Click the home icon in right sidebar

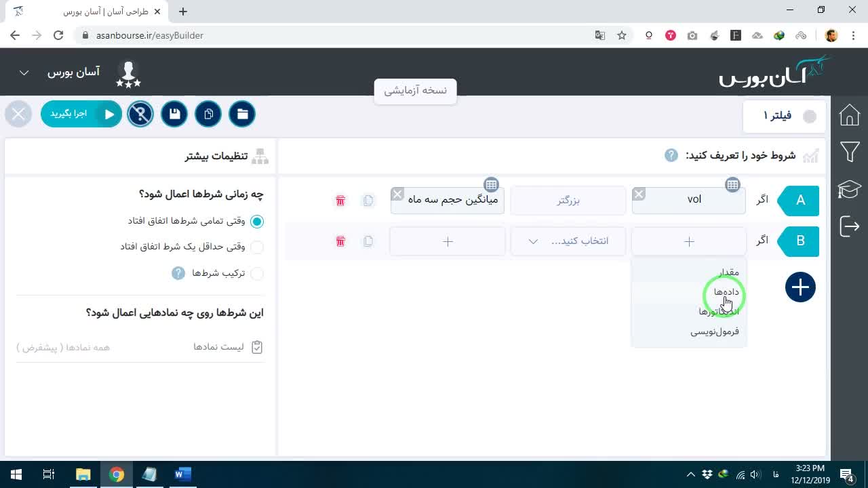pos(849,115)
